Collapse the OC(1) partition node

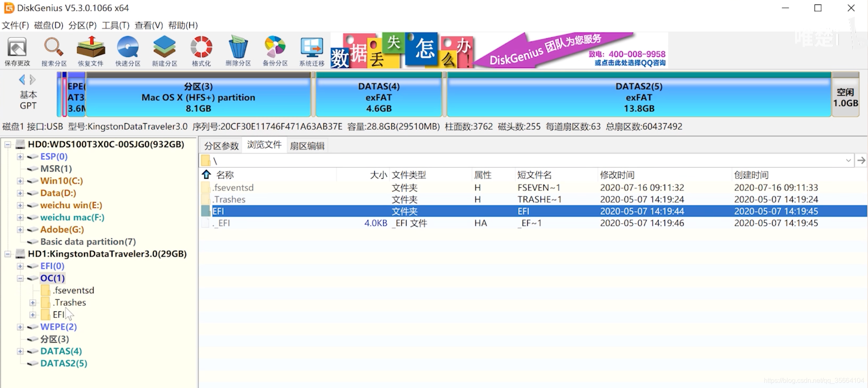(20, 278)
